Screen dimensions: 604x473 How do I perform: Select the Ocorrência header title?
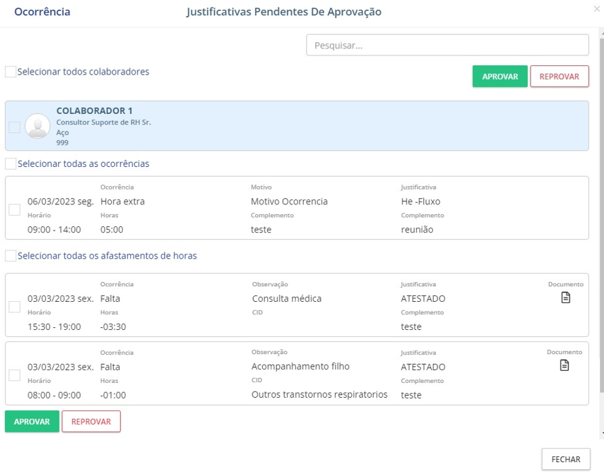tap(42, 12)
